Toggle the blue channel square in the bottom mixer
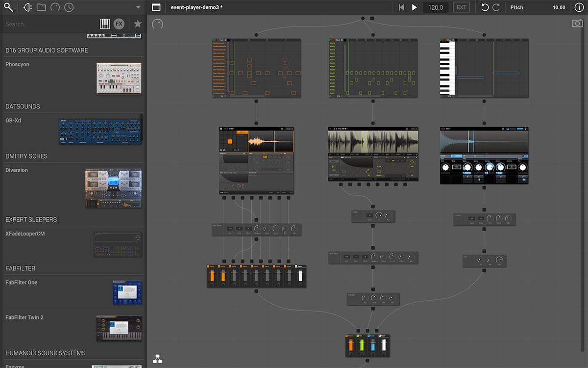Viewport: 588px width, 368px height. pos(369,336)
